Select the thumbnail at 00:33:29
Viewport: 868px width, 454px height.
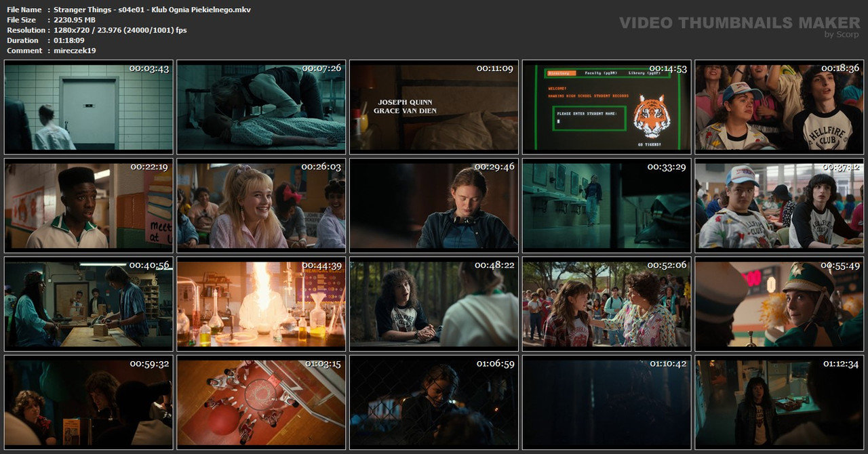coord(607,206)
